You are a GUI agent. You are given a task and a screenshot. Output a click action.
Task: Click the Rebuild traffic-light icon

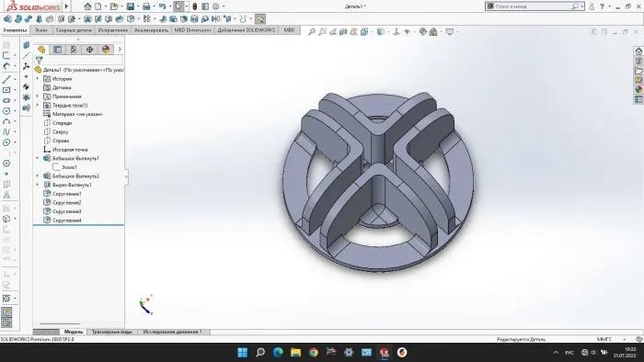tap(195, 6)
